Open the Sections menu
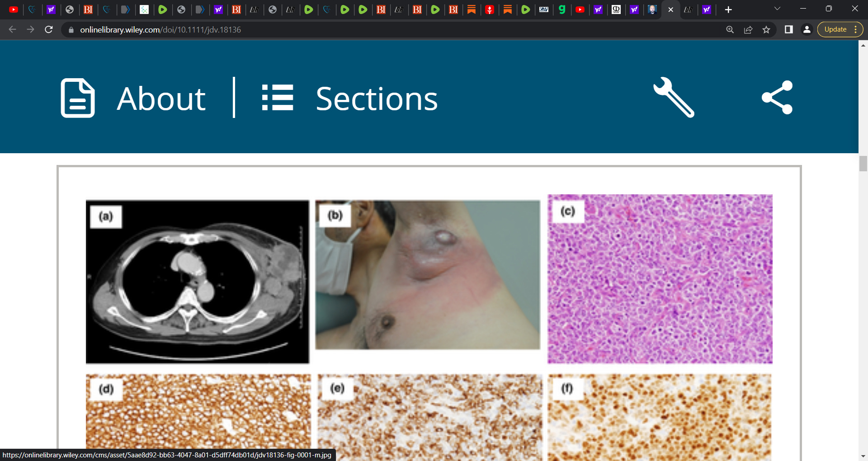Viewport: 868px width, 461px height. point(377,99)
